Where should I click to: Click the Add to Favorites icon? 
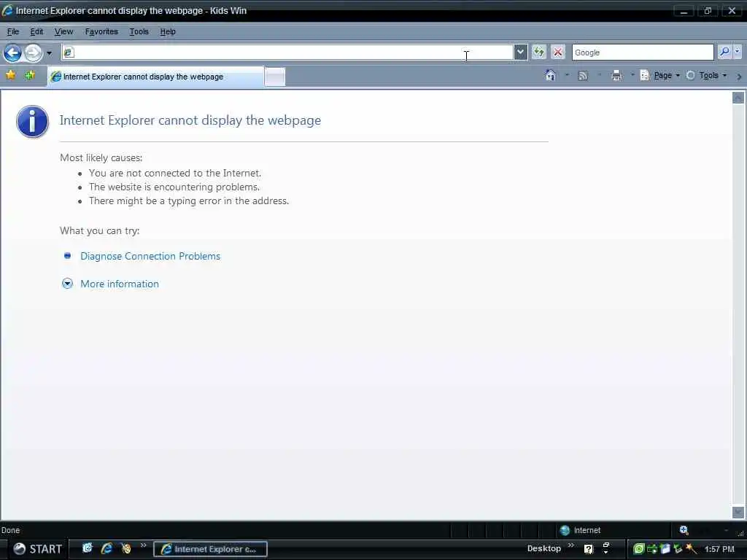coord(29,75)
